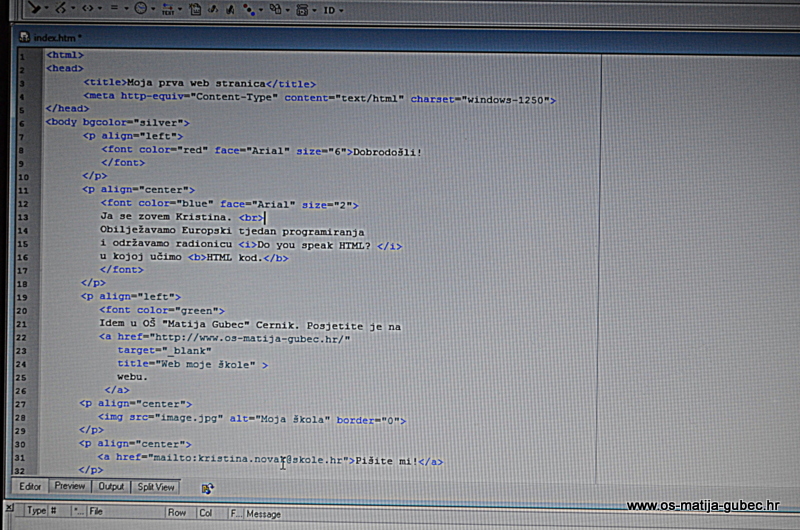Image resolution: width=800 pixels, height=530 pixels.
Task: Open dropdown arrow beside the brush icon
Action: tap(46, 9)
